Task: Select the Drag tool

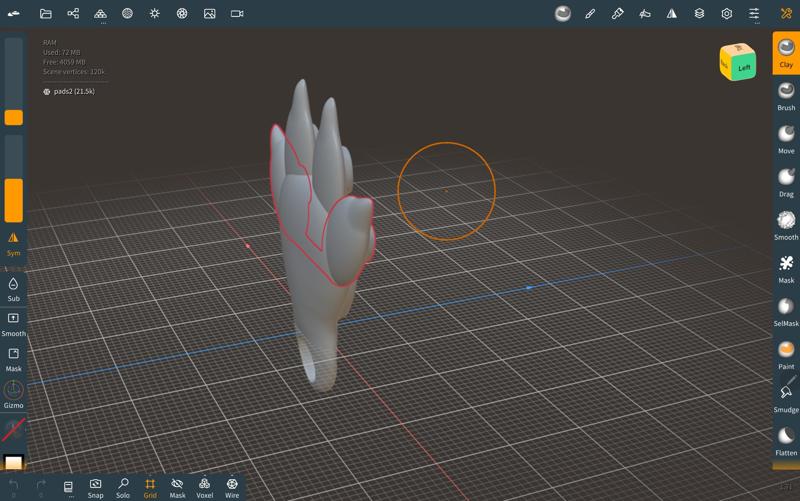Action: [x=786, y=183]
